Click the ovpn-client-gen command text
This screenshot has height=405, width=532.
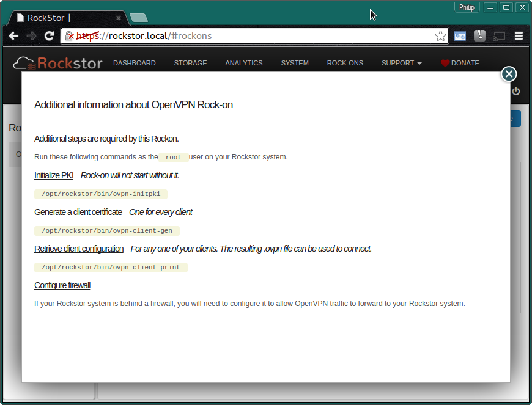(107, 230)
